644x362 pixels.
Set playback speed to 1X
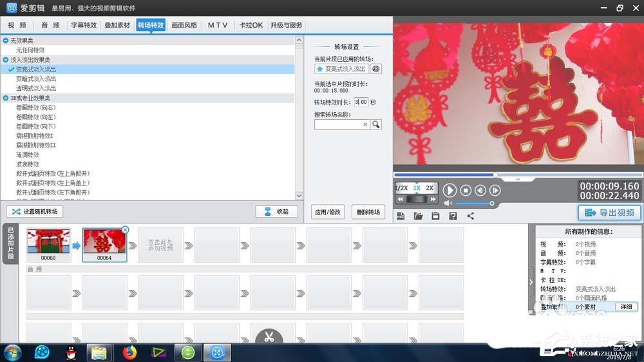(x=417, y=188)
